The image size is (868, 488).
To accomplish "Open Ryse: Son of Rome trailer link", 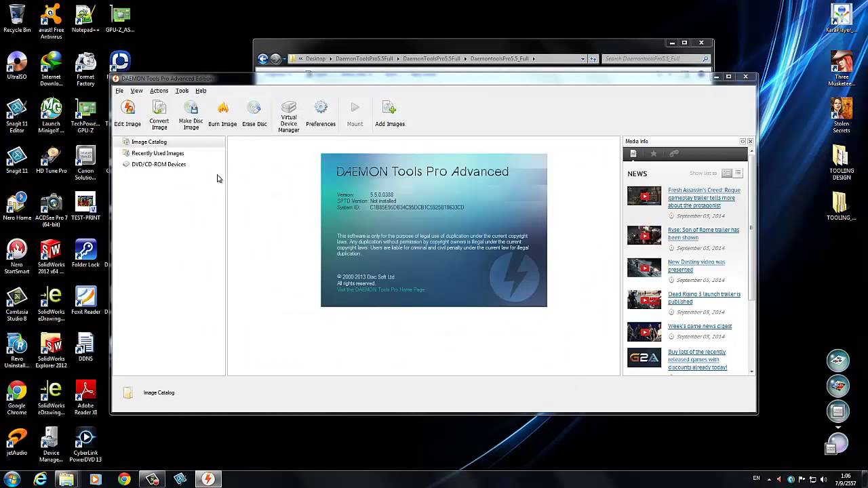I will point(703,234).
